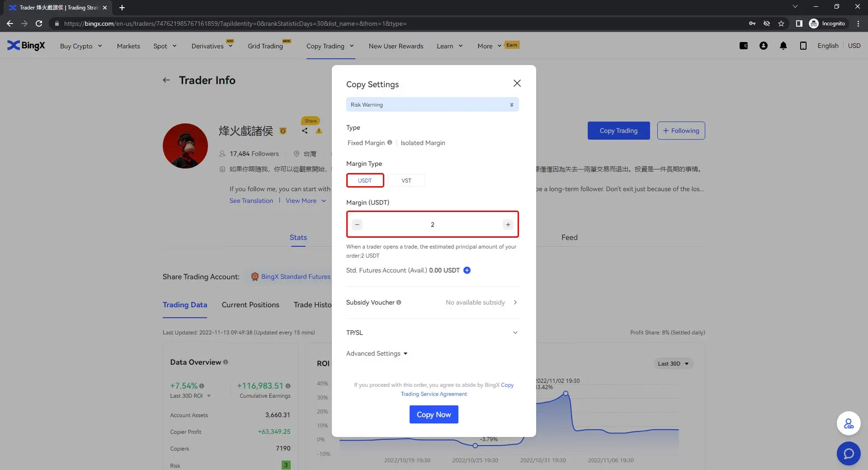This screenshot has width=868, height=470.
Task: Open the More menu
Action: (x=490, y=46)
